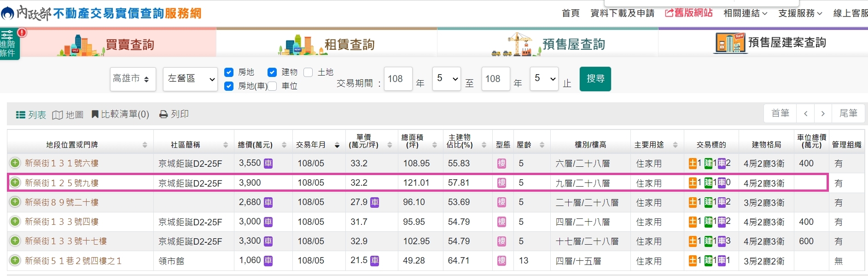Click the pink 樓 type icon in 新榮街125號九樓 row
Image resolution: width=868 pixels, height=276 pixels.
point(502,183)
